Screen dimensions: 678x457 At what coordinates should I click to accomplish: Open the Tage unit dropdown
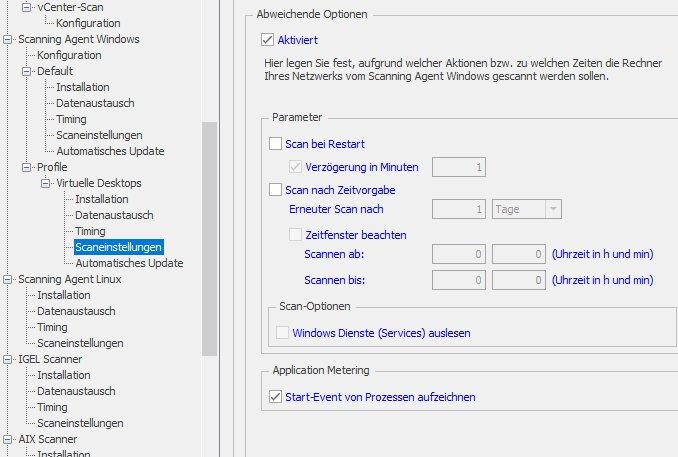[527, 209]
